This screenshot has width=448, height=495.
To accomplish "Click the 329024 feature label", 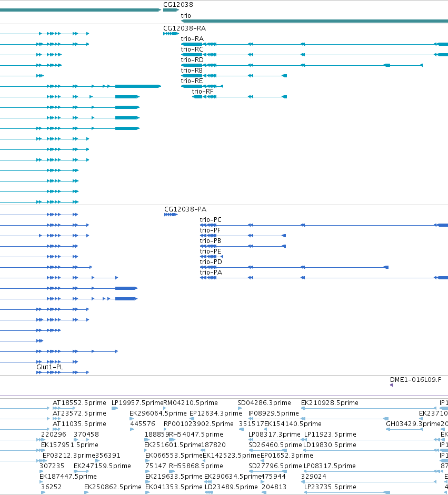I will pyautogui.click(x=313, y=477).
